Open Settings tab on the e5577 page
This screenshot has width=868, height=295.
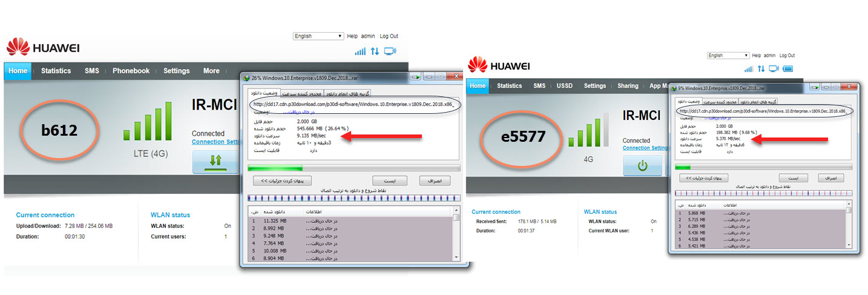pyautogui.click(x=594, y=86)
